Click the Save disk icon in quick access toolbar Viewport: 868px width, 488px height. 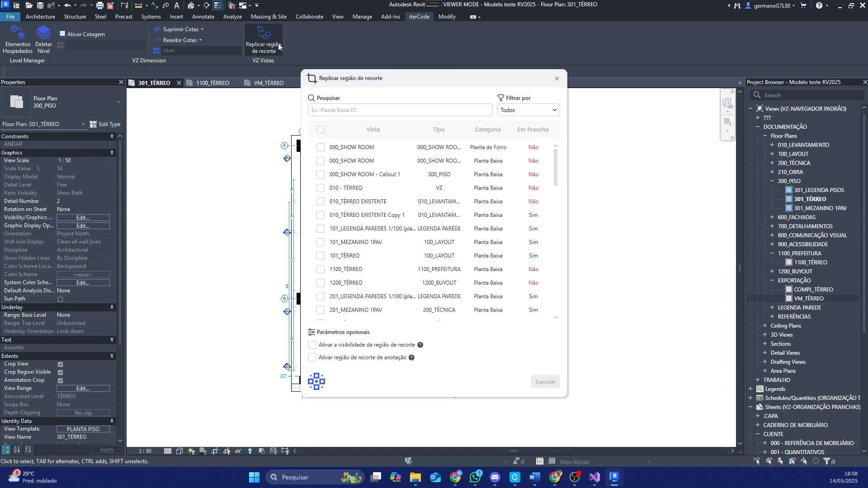point(40,5)
